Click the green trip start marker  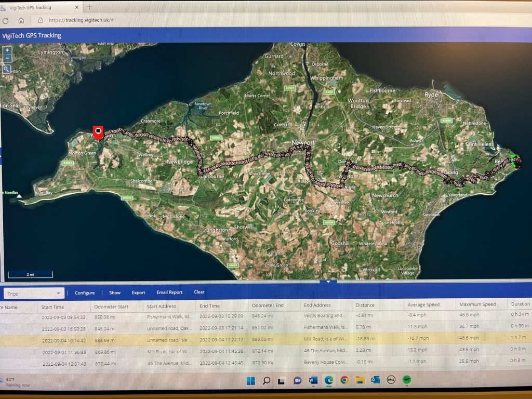coord(516,161)
